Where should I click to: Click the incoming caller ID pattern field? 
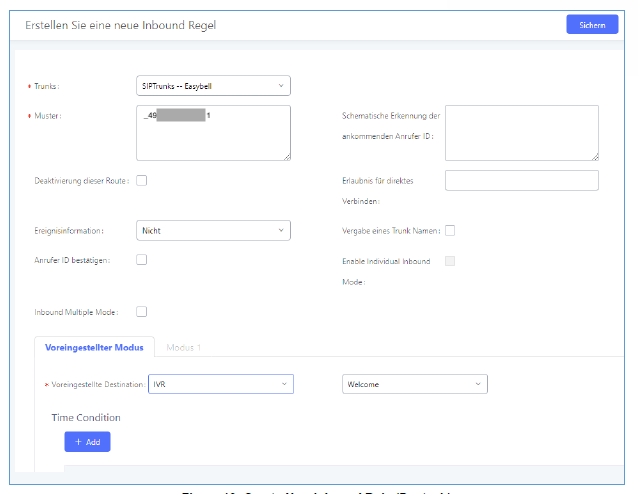pos(521,132)
